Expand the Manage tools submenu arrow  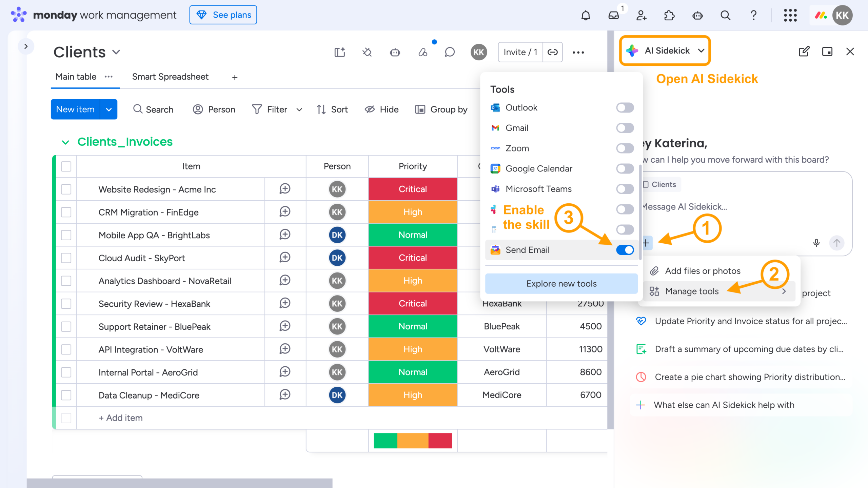point(784,291)
